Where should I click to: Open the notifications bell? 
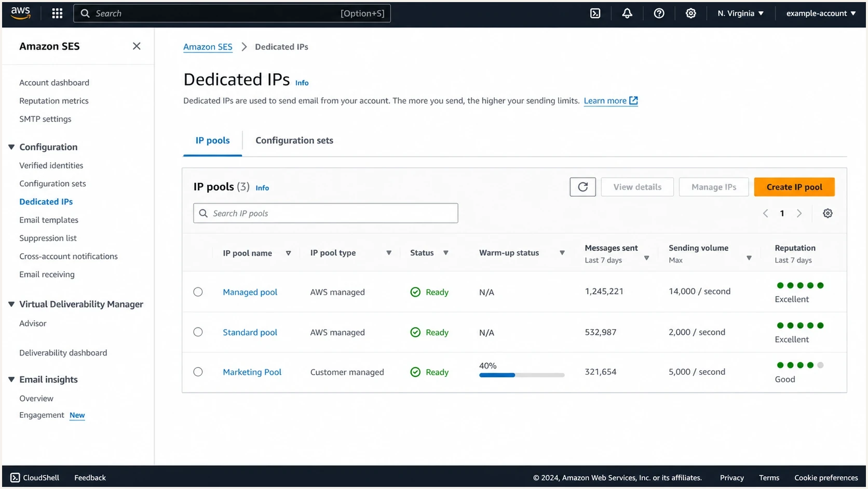[x=627, y=14]
